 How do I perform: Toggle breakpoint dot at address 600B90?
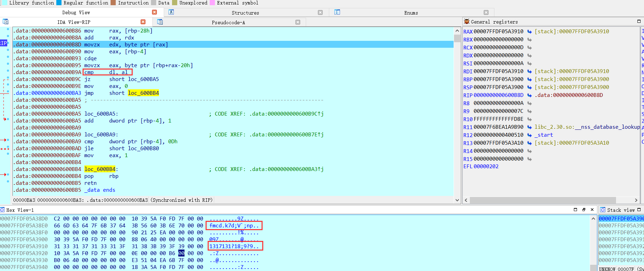coord(8,50)
